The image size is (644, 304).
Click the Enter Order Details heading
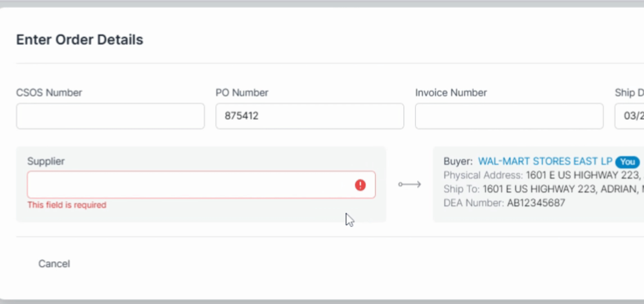(x=80, y=40)
